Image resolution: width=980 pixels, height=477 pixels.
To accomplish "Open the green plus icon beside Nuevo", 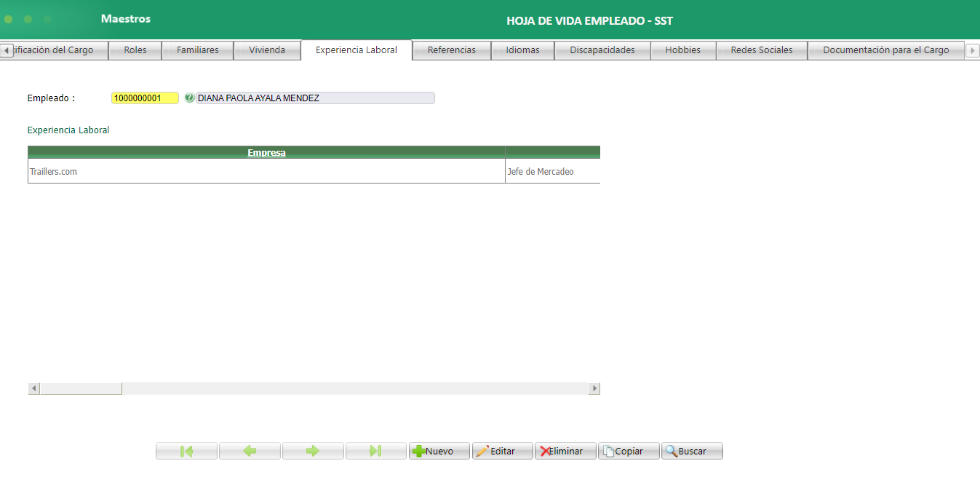I will [418, 450].
